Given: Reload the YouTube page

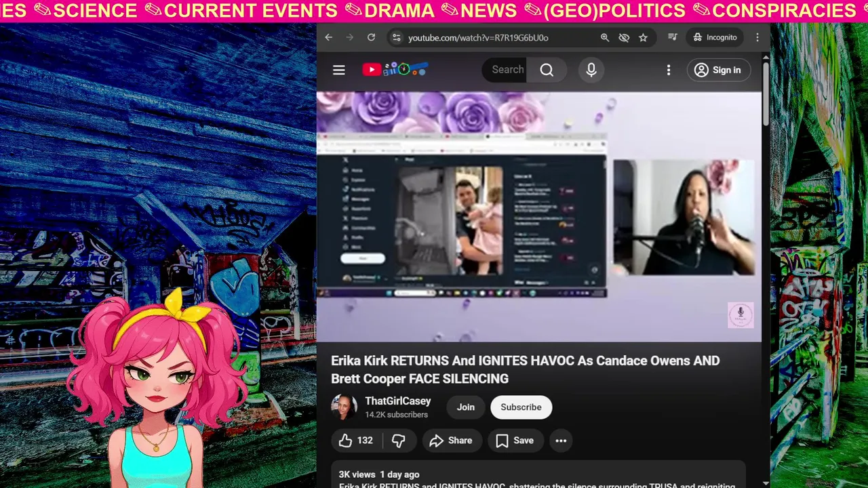Looking at the screenshot, I should click(x=371, y=37).
